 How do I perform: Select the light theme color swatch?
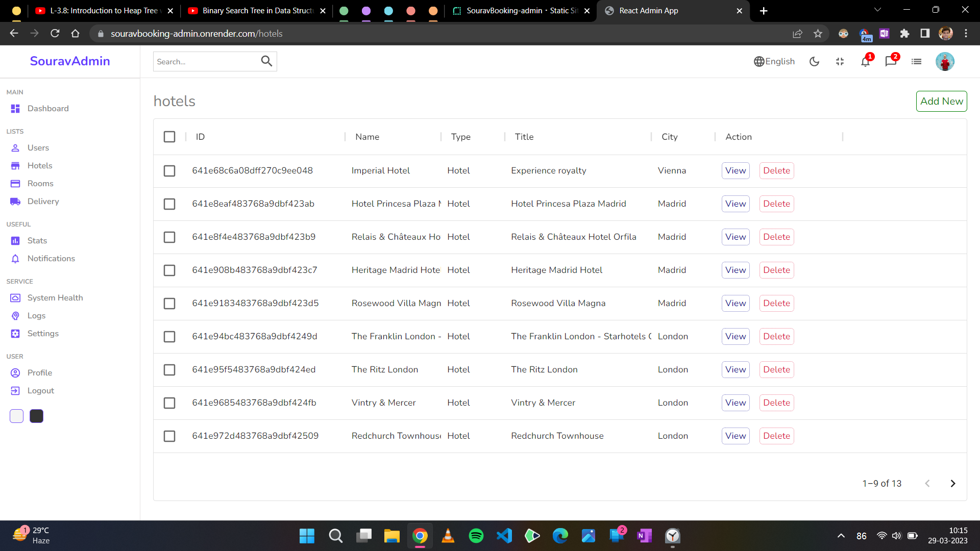click(16, 416)
